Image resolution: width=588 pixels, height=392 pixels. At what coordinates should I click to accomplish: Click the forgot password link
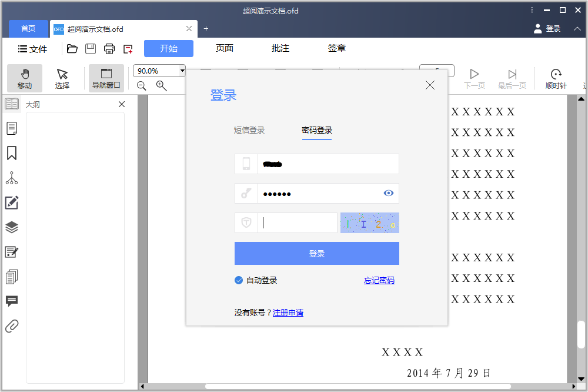[x=379, y=280]
